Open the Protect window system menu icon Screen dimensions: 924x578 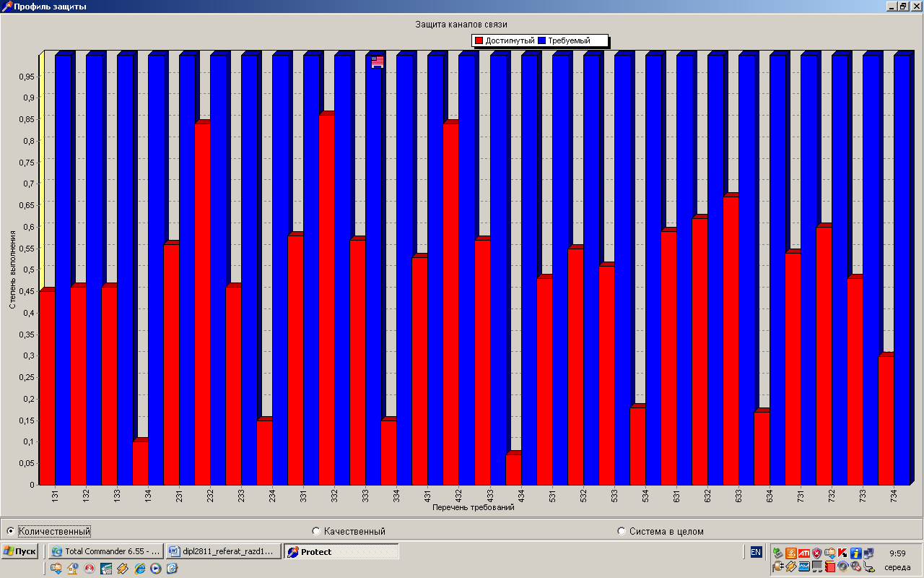click(x=7, y=7)
